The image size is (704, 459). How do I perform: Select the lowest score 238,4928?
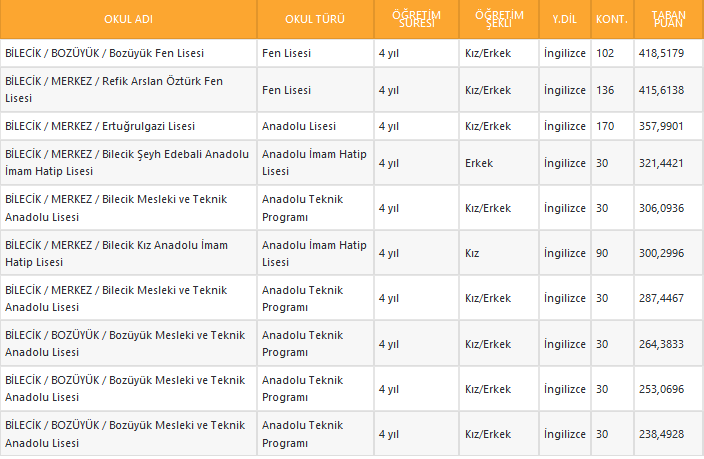pyautogui.click(x=661, y=435)
